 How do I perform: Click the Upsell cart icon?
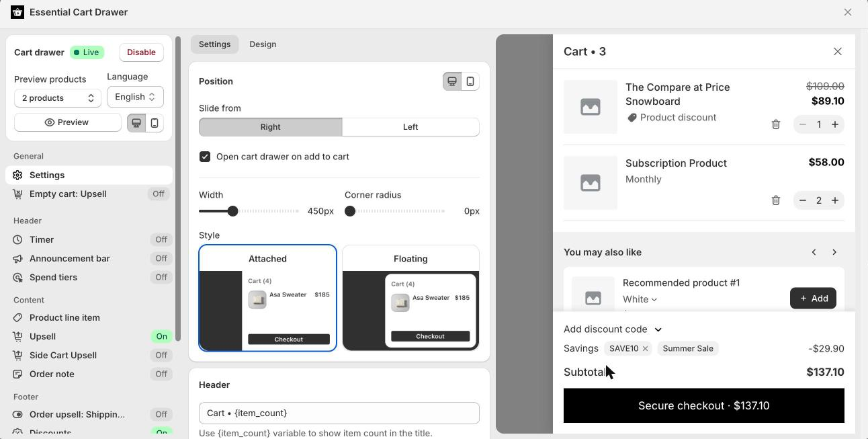pyautogui.click(x=17, y=336)
